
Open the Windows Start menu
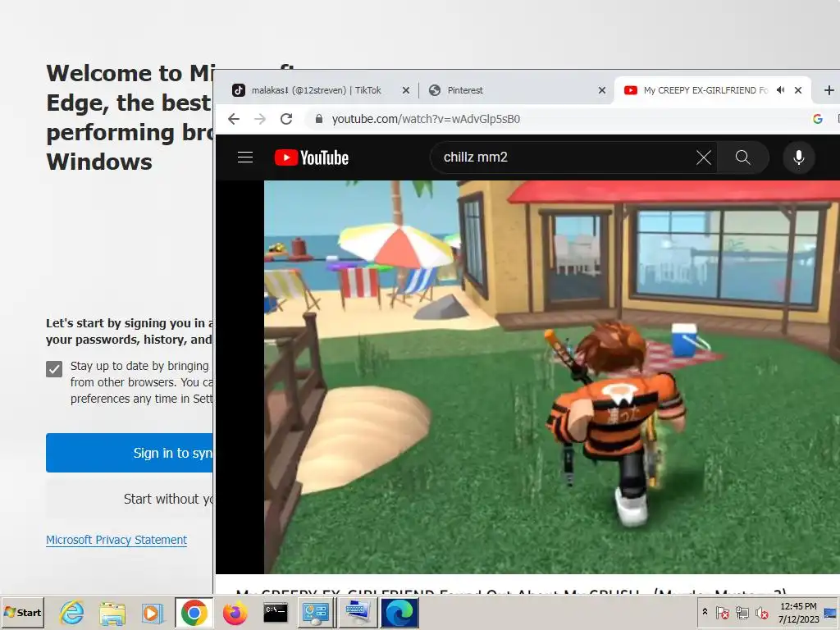(x=22, y=612)
